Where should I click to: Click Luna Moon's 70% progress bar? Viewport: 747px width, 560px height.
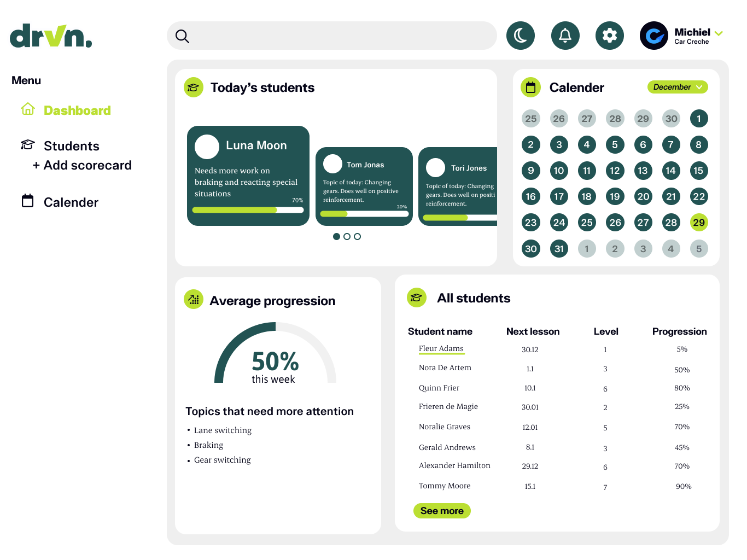click(248, 210)
